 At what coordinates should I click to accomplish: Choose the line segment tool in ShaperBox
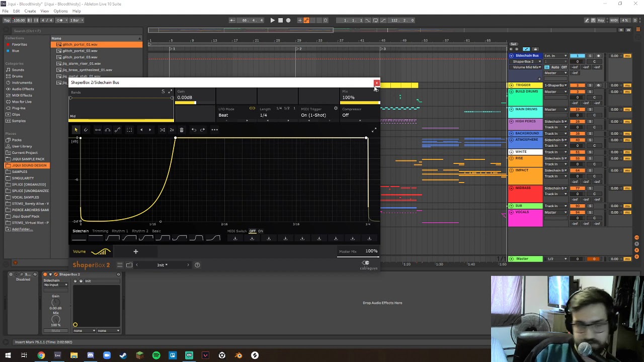[x=98, y=130]
